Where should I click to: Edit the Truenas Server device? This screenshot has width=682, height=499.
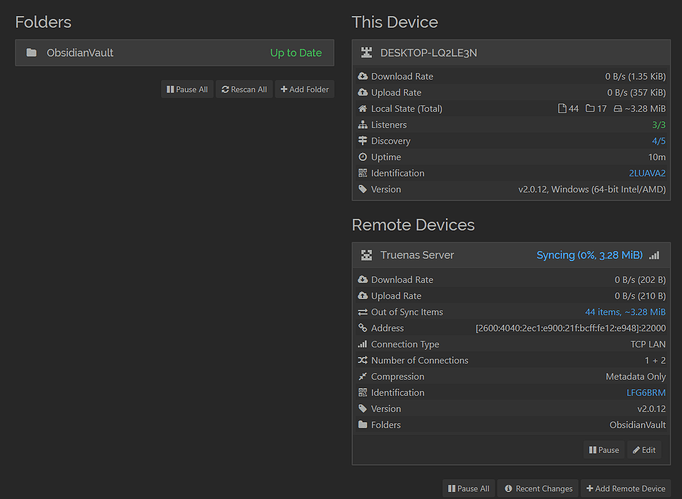[644, 450]
